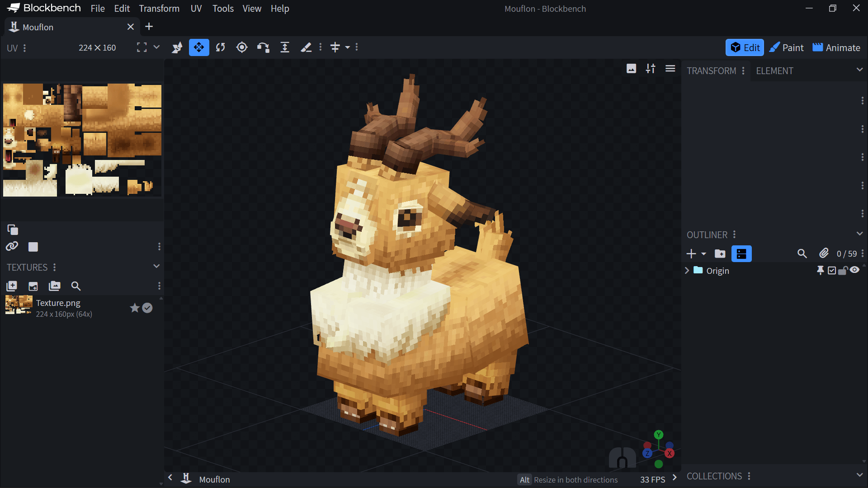Open search in Outliner panel
The height and width of the screenshot is (488, 868).
[802, 254]
